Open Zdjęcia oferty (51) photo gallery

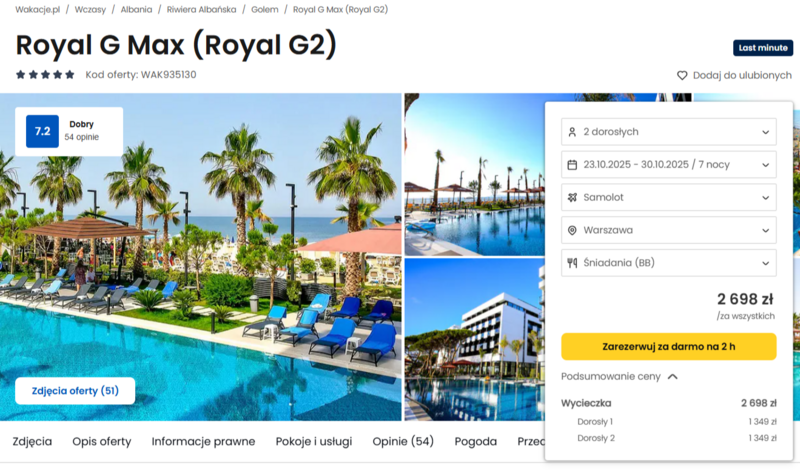75,391
